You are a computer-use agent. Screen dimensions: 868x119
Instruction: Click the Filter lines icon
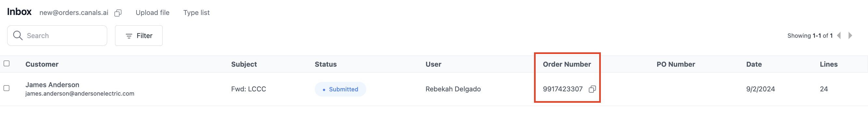tap(129, 36)
